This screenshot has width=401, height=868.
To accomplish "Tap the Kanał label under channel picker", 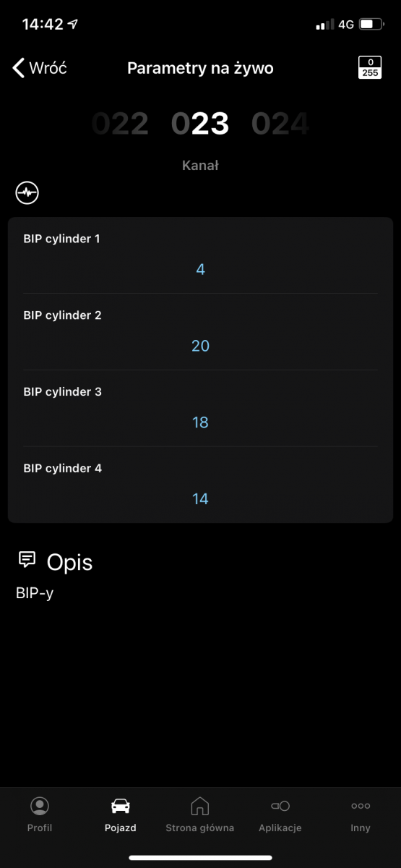I will point(200,166).
